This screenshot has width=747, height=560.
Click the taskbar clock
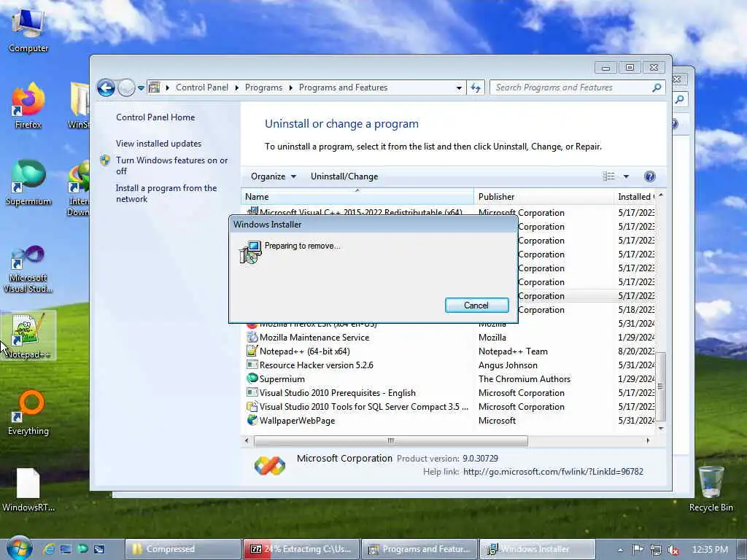coord(709,550)
